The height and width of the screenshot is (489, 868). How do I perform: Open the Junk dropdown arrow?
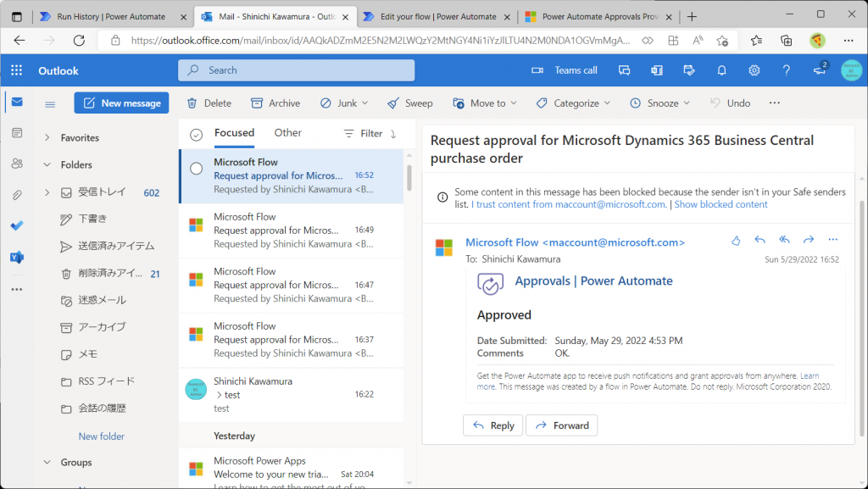point(364,103)
